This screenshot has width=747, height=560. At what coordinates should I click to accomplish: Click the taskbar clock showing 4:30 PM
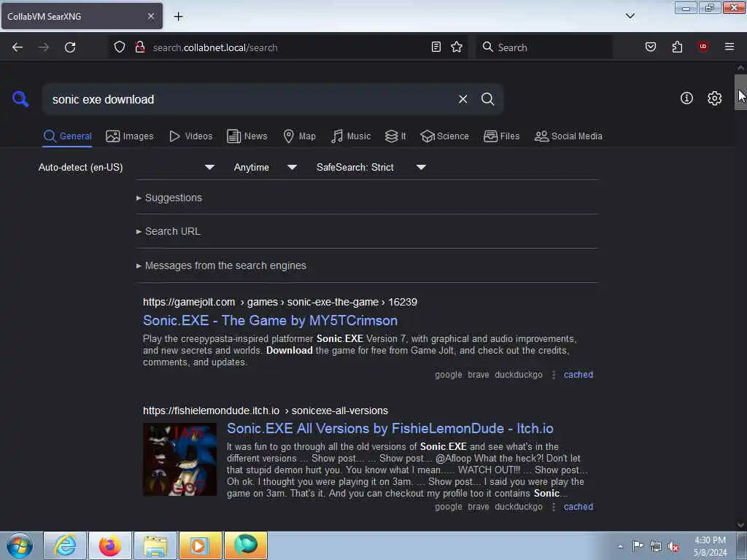coord(710,546)
